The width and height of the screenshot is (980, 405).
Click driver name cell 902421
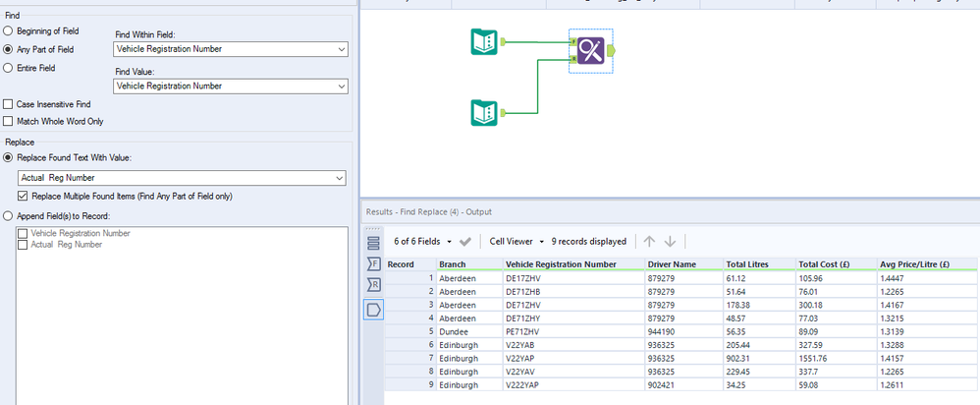click(683, 385)
